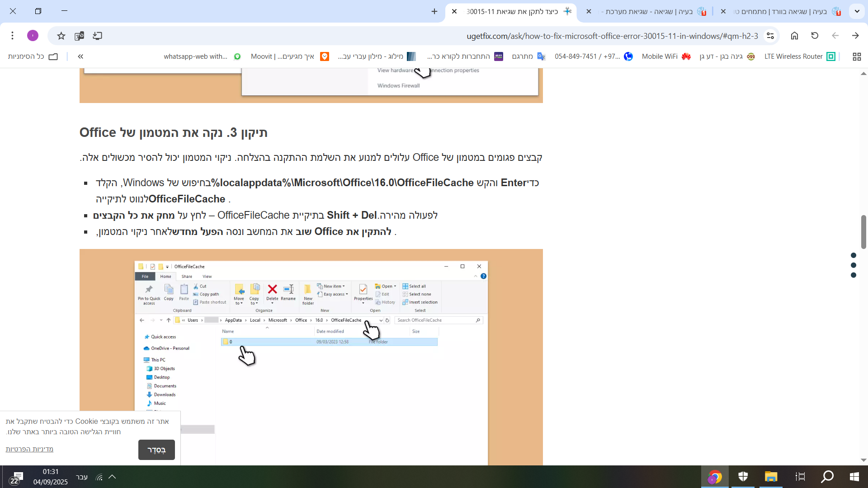The width and height of the screenshot is (868, 488).
Task: Click the scroll down arrow
Action: [x=863, y=460]
